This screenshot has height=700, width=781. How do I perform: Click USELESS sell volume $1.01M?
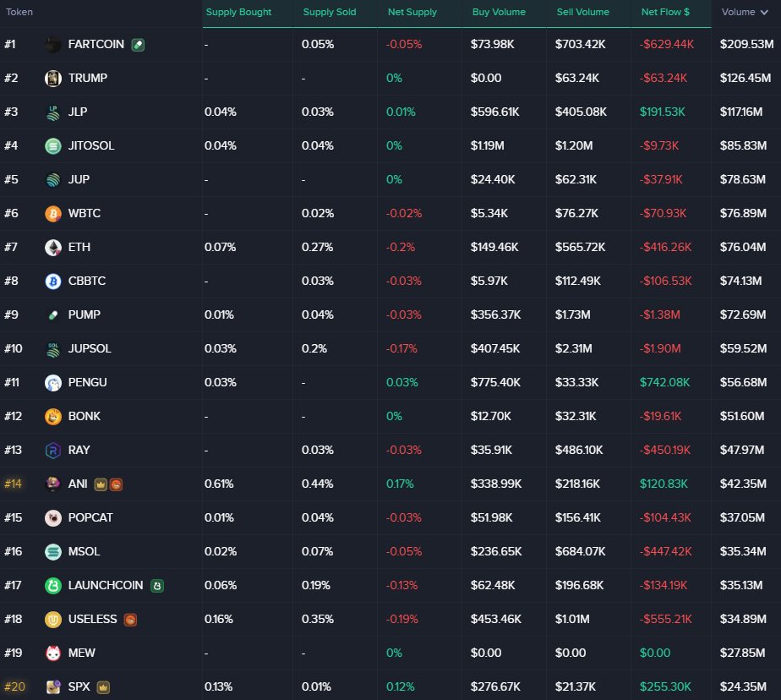point(572,620)
